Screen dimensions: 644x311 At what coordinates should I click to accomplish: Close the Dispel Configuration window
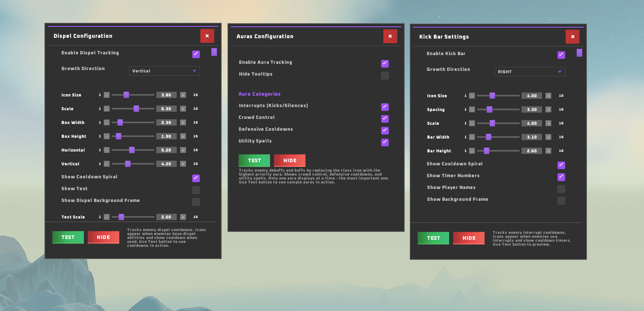(207, 36)
